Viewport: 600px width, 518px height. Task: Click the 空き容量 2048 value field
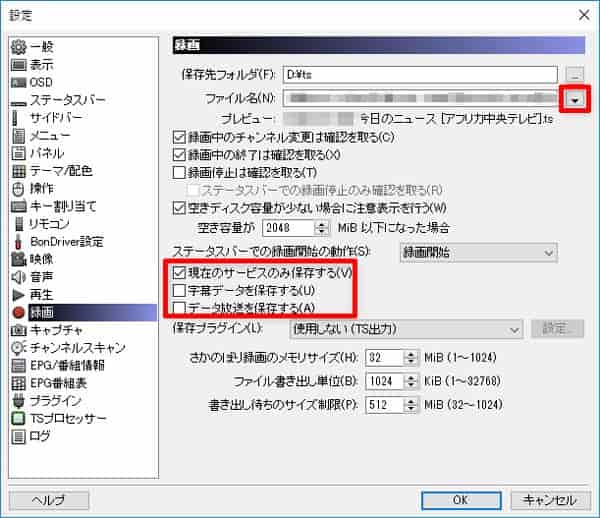point(289,228)
